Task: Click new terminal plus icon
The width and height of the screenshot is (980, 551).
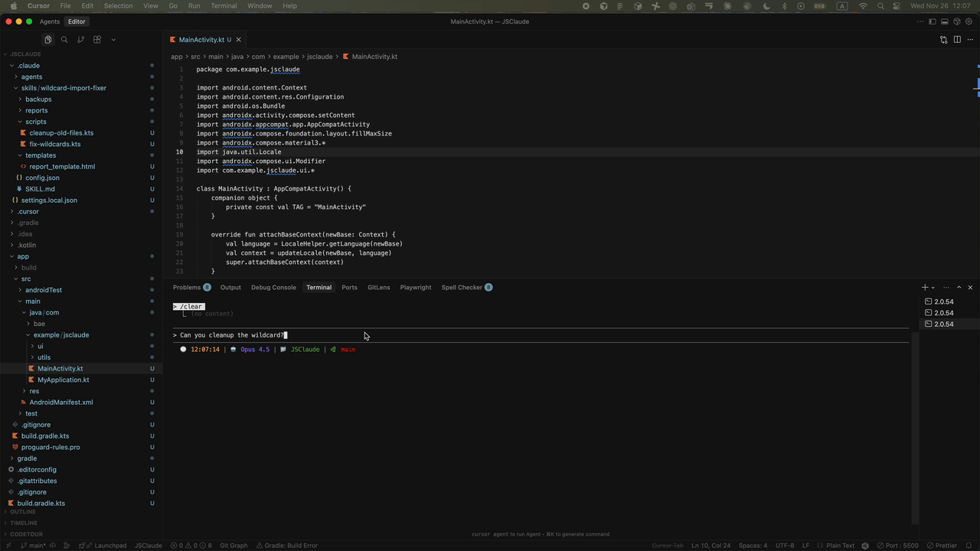Action: coord(925,288)
